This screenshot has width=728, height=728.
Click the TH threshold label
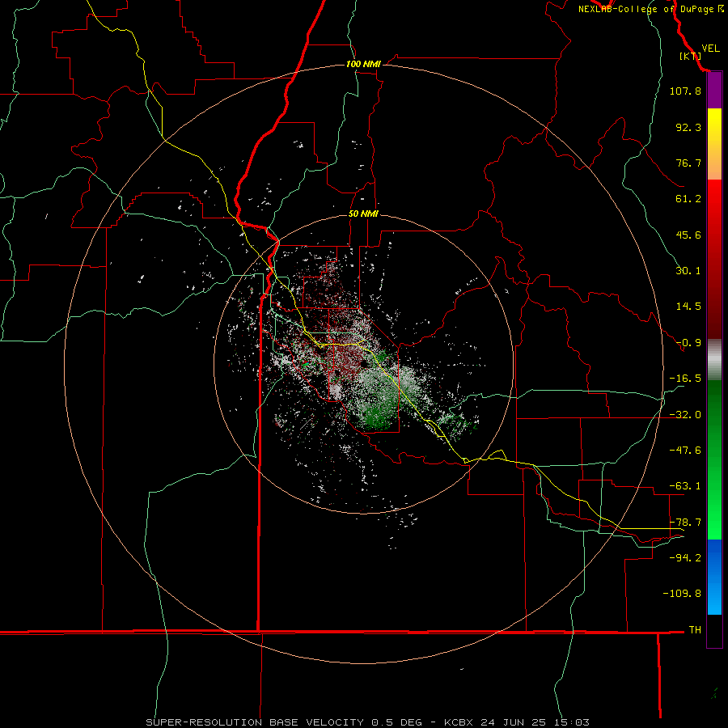tap(695, 630)
